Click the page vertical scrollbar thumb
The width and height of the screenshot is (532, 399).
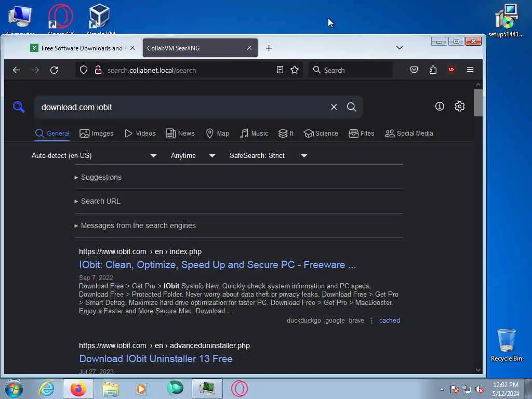[x=478, y=102]
